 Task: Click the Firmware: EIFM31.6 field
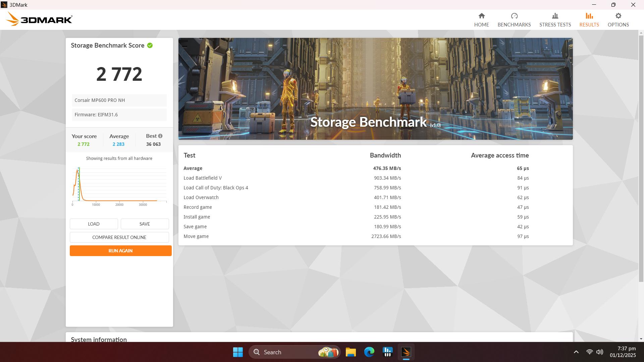[119, 115]
